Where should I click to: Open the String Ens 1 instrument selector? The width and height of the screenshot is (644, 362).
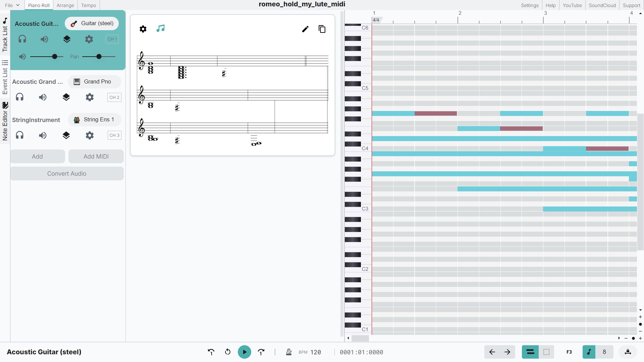(94, 119)
